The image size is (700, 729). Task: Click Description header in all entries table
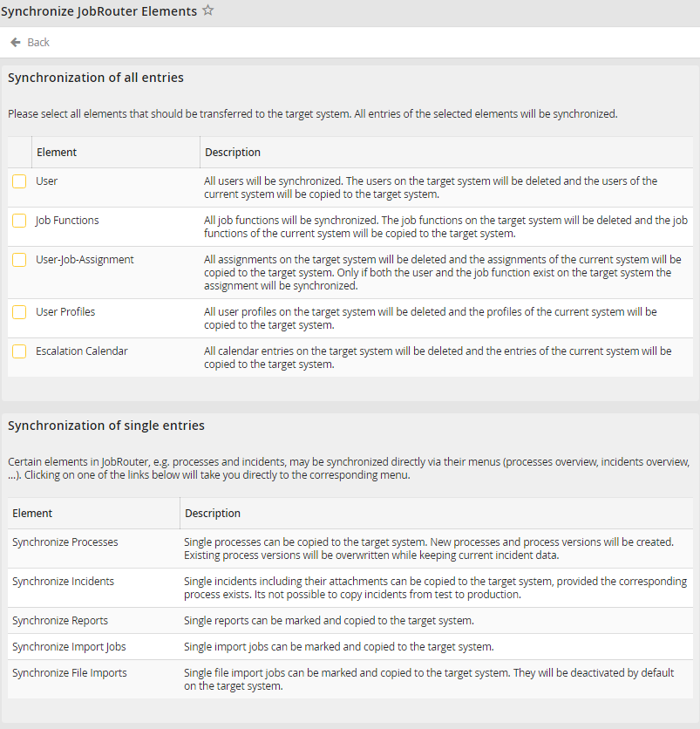(233, 152)
